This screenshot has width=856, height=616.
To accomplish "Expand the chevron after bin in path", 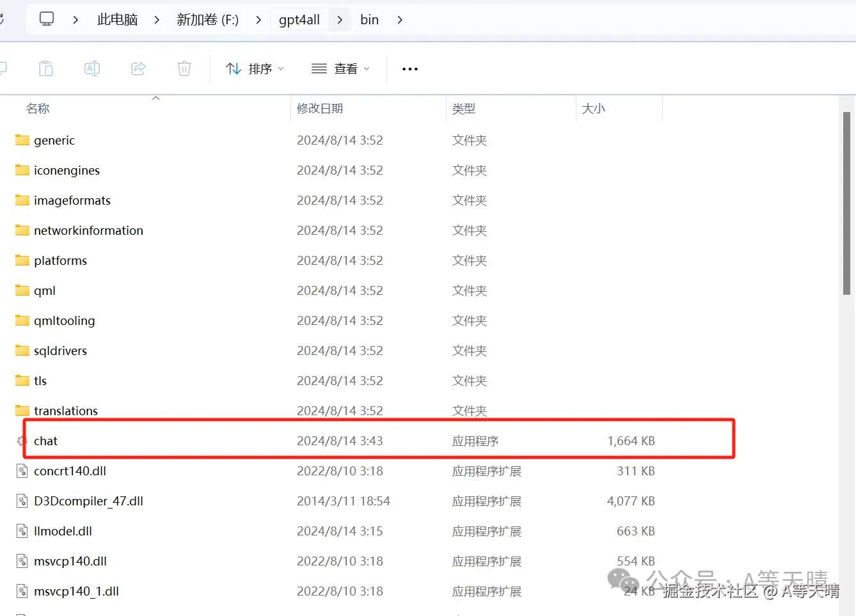I will (400, 20).
